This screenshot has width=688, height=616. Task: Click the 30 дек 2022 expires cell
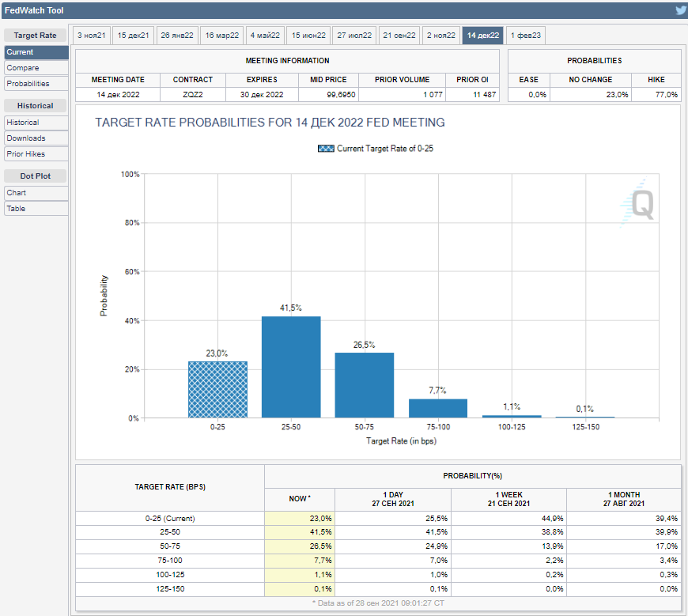[x=262, y=95]
